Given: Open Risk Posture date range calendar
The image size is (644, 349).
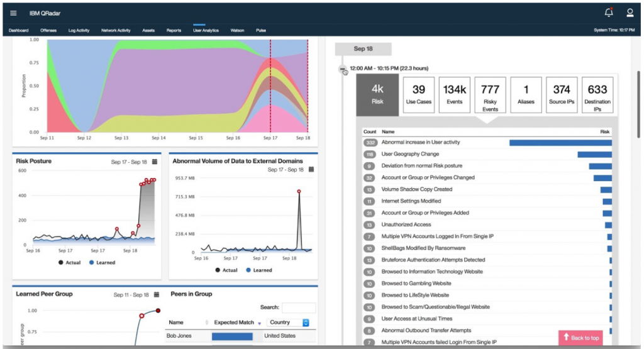Looking at the screenshot, I should [155, 162].
